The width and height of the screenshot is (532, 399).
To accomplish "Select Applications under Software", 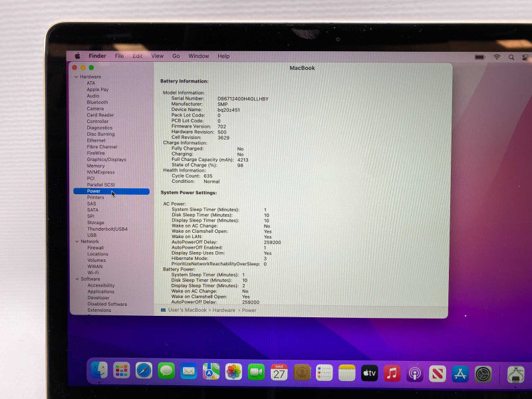I will pos(101,292).
